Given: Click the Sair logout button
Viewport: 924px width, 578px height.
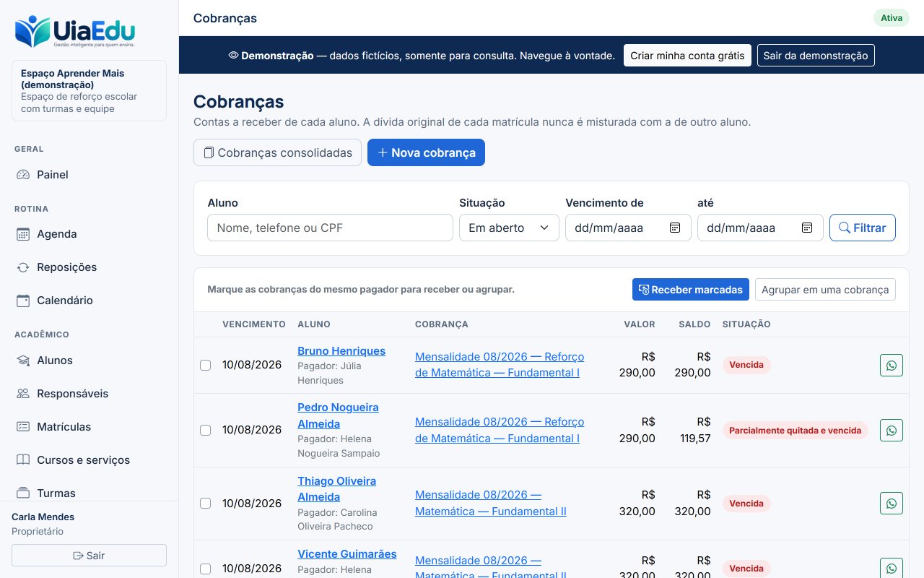Looking at the screenshot, I should click(89, 556).
